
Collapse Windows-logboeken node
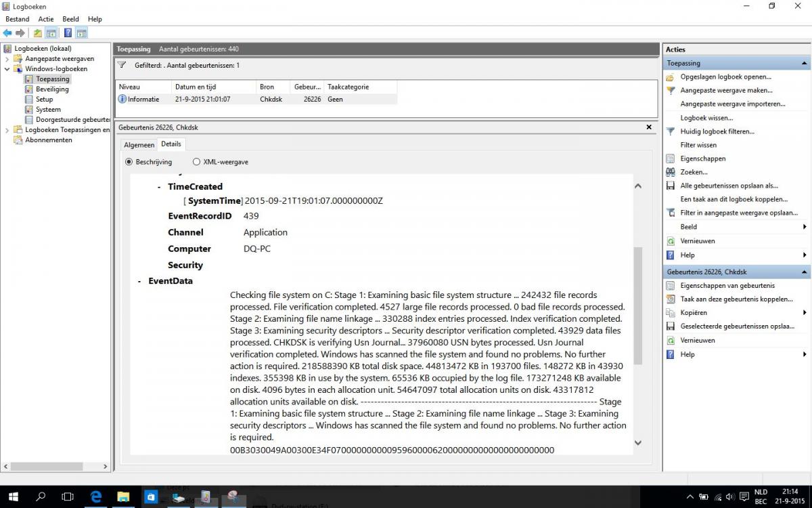pyautogui.click(x=7, y=68)
